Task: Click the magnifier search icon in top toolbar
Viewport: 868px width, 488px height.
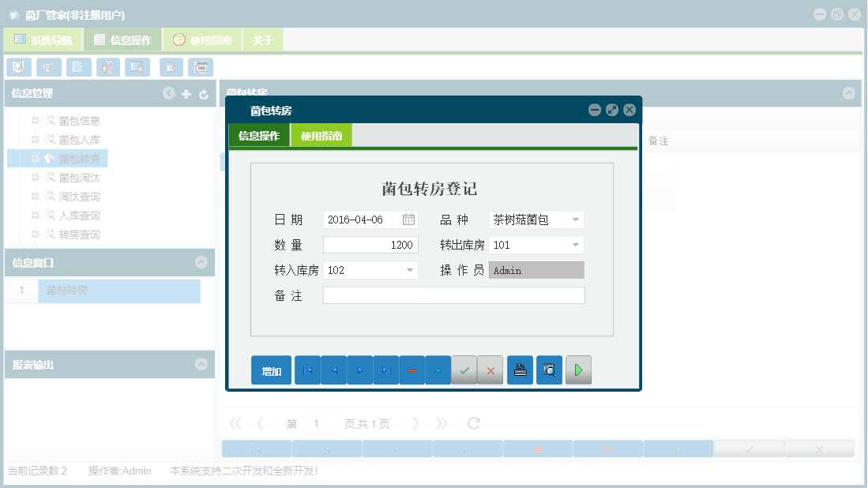Action: tap(18, 67)
